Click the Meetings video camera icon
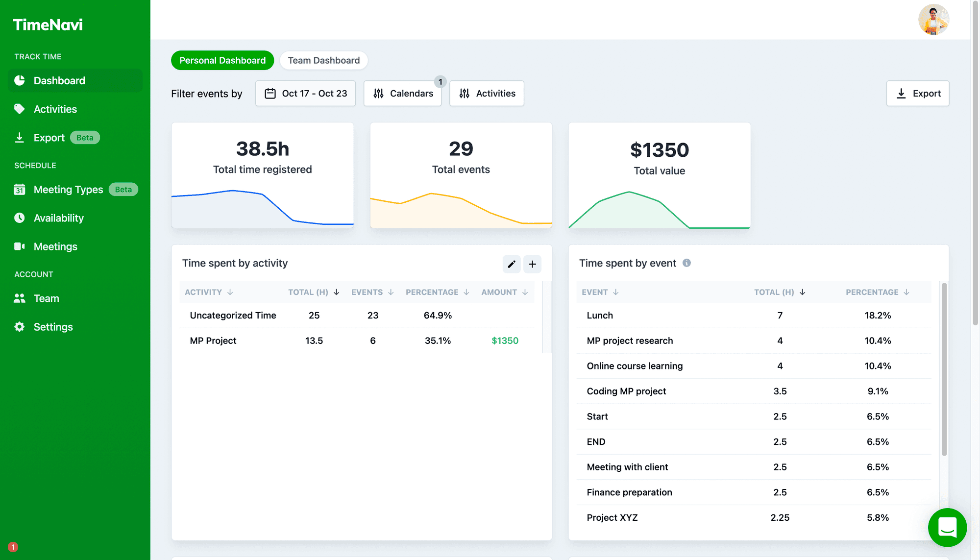 20,246
